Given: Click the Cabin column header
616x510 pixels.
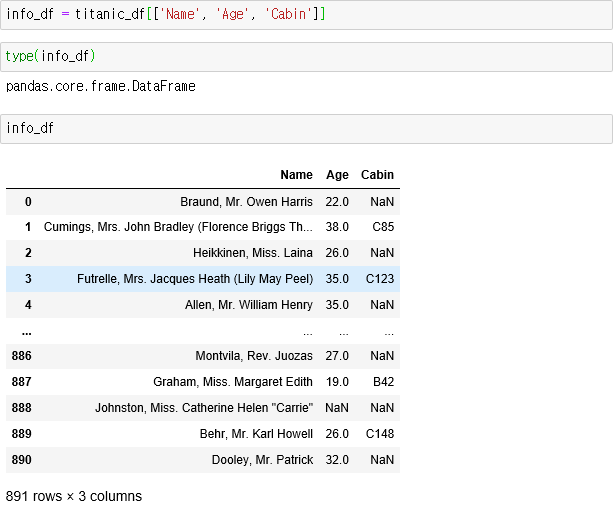Looking at the screenshot, I should tap(377, 174).
